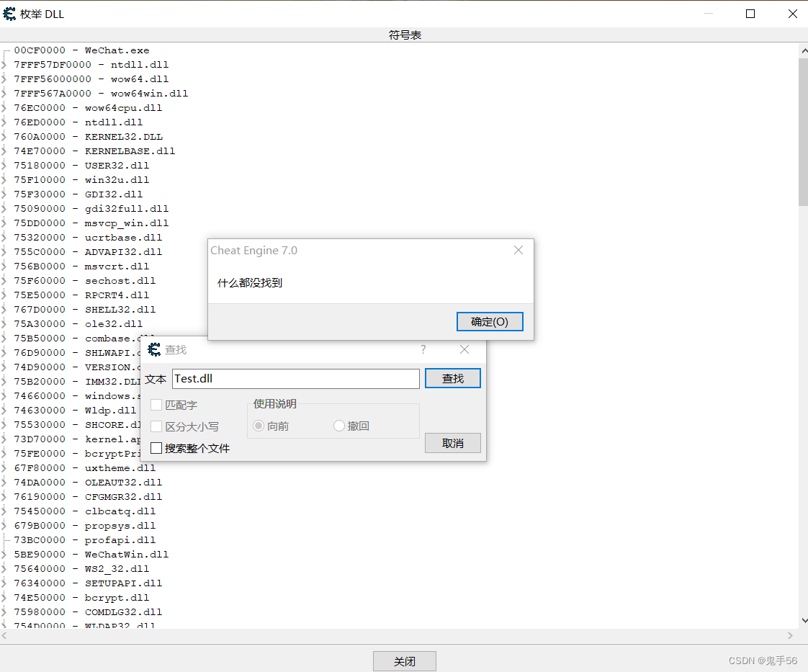Expand the WeChatWin.dll tree node
This screenshot has width=808, height=672.
pos(4,555)
